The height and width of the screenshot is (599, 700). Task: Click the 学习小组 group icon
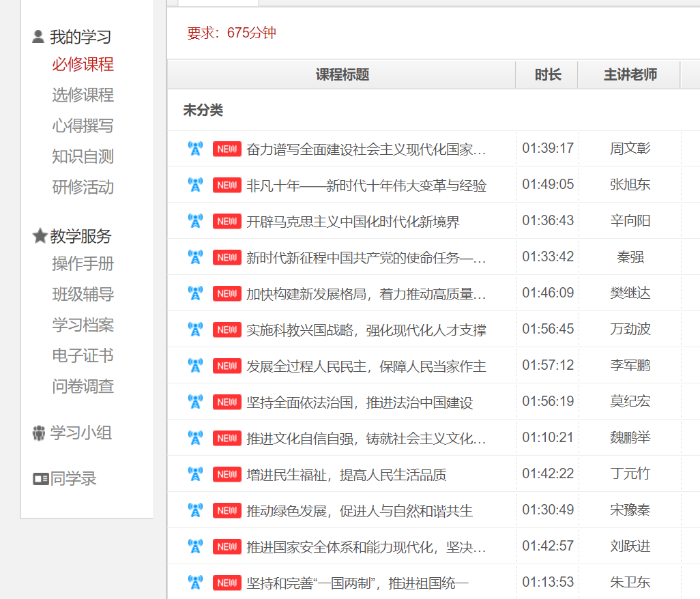coord(39,433)
